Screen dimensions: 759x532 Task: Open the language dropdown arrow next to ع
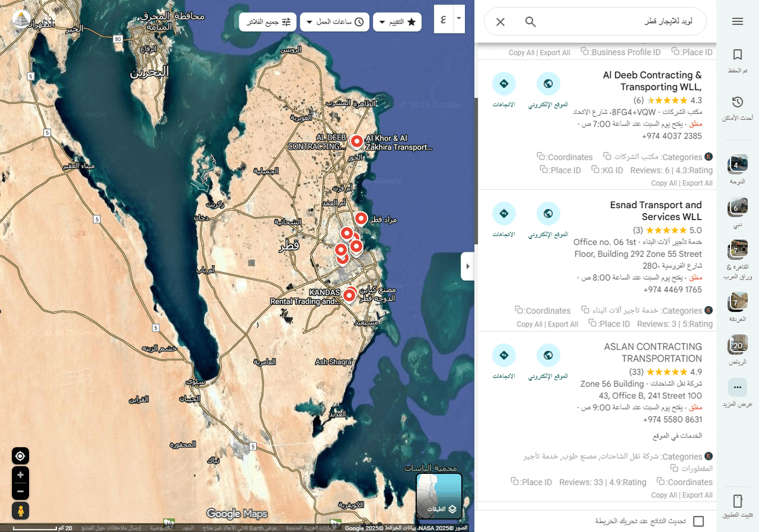pyautogui.click(x=460, y=19)
